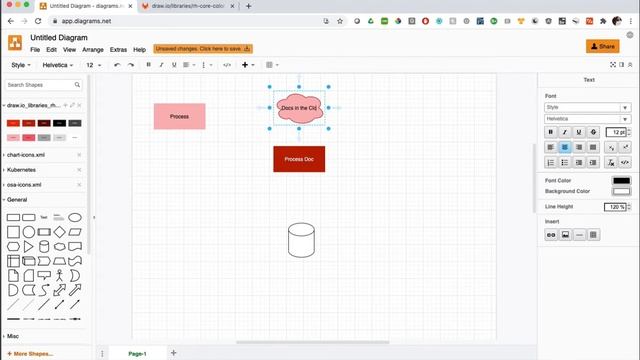
Task: Open the font size 12 dropdown
Action: click(x=93, y=65)
